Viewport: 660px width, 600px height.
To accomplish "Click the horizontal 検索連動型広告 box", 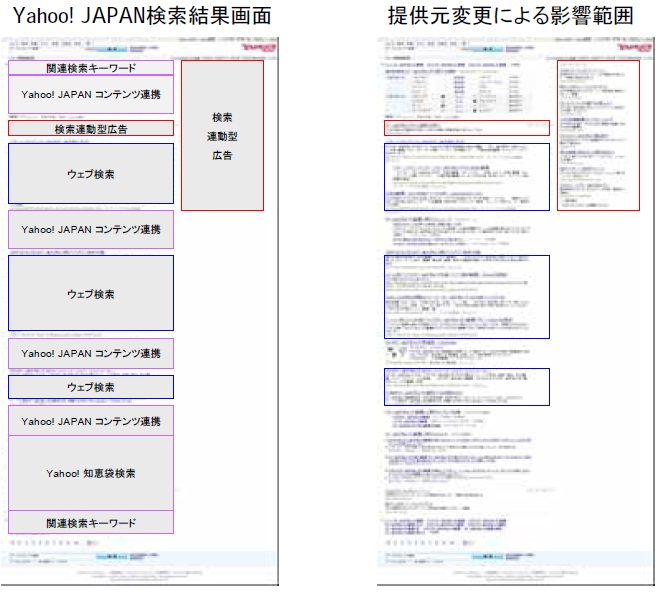I will click(91, 128).
